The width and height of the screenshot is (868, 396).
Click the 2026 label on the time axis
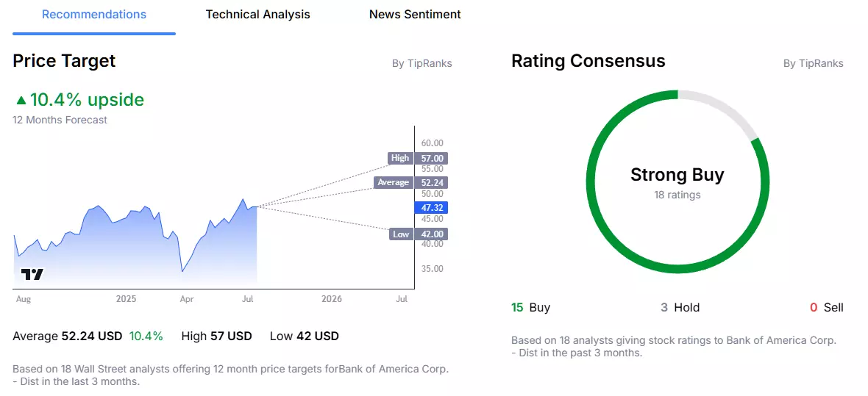(332, 299)
